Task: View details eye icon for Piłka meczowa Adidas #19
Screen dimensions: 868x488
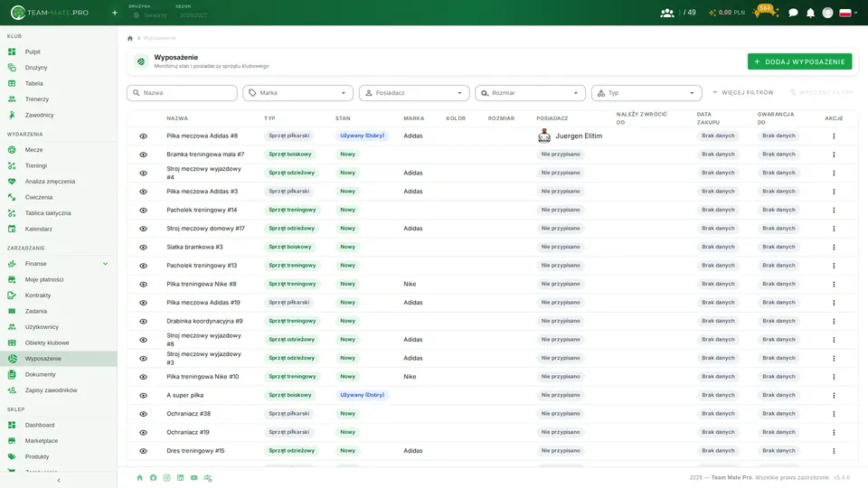Action: click(x=144, y=303)
